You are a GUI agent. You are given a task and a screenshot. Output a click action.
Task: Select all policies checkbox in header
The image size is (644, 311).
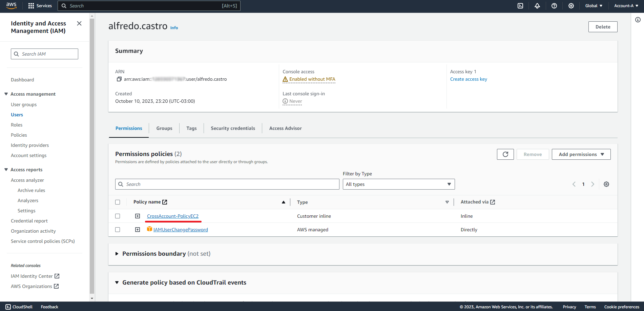(118, 202)
